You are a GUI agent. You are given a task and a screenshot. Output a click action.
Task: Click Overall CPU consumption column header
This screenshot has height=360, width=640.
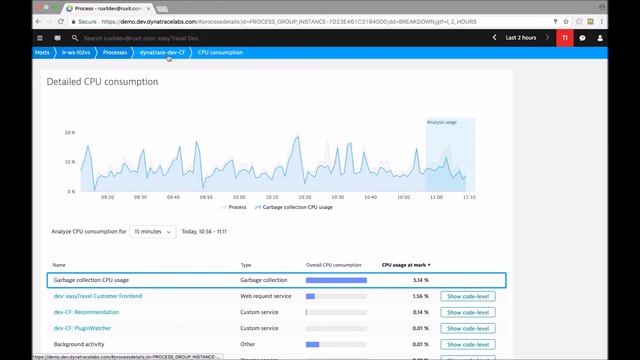tap(333, 265)
